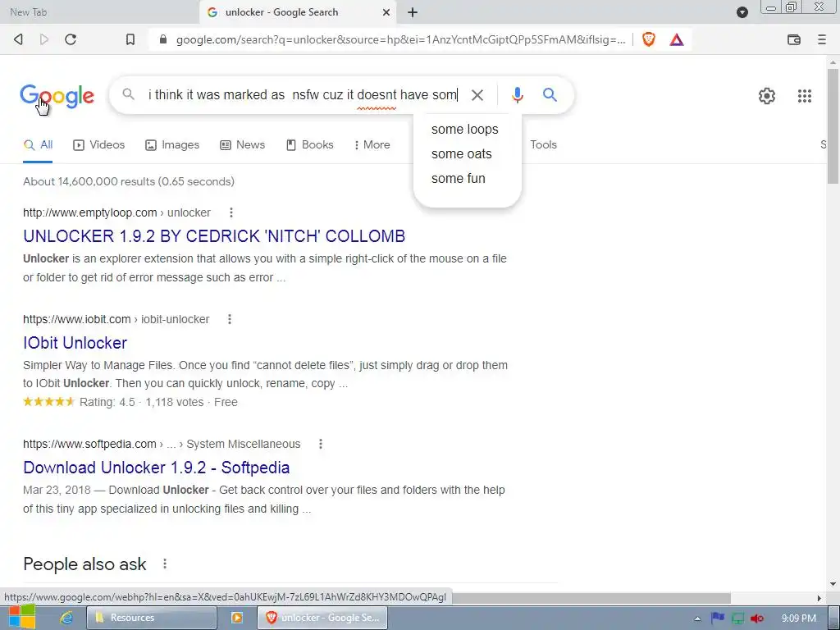Click the 9:09 PM taskbar clock
Viewport: 840px width, 630px height.
coord(799,619)
